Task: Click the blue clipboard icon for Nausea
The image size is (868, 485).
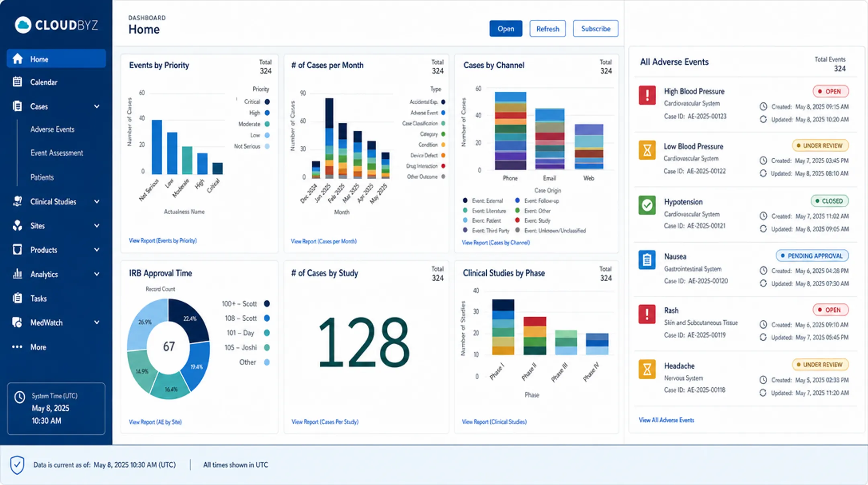Action: coord(647,260)
